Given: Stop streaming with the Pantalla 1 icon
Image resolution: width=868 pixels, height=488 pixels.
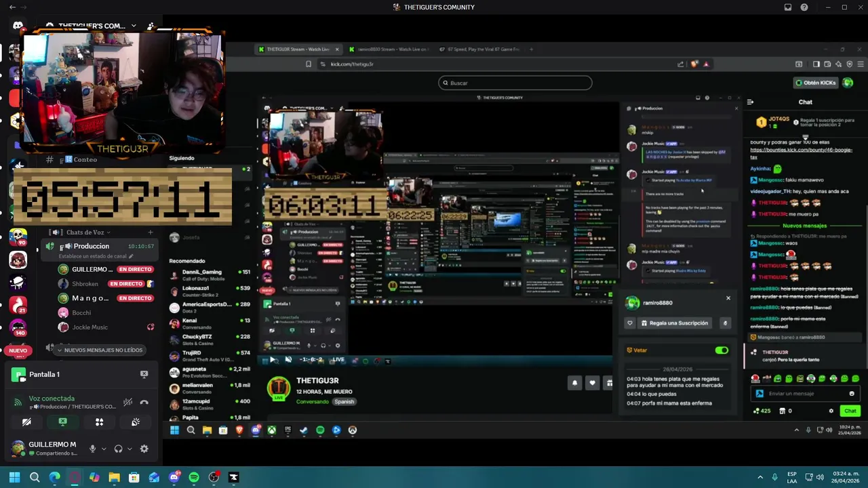Looking at the screenshot, I should [144, 374].
